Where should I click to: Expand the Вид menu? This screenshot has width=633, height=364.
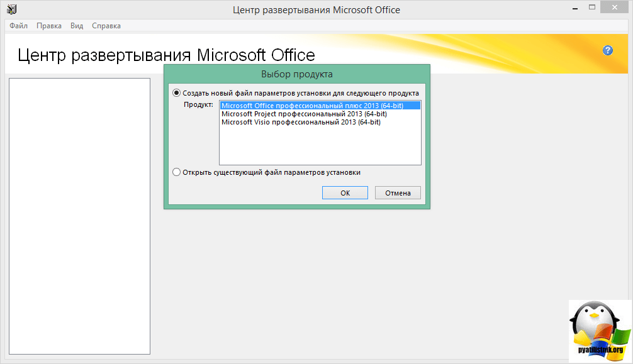(x=77, y=26)
